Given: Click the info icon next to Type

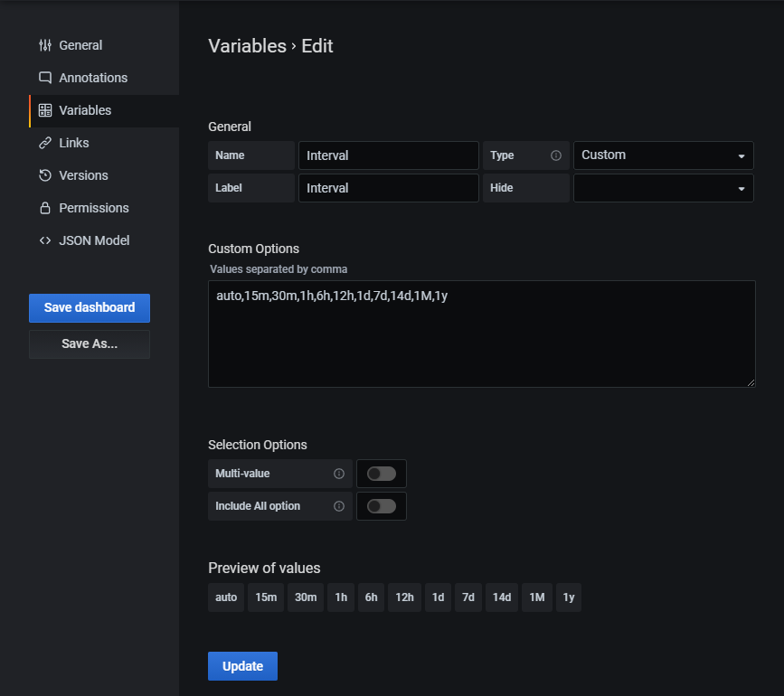Looking at the screenshot, I should pos(556,155).
